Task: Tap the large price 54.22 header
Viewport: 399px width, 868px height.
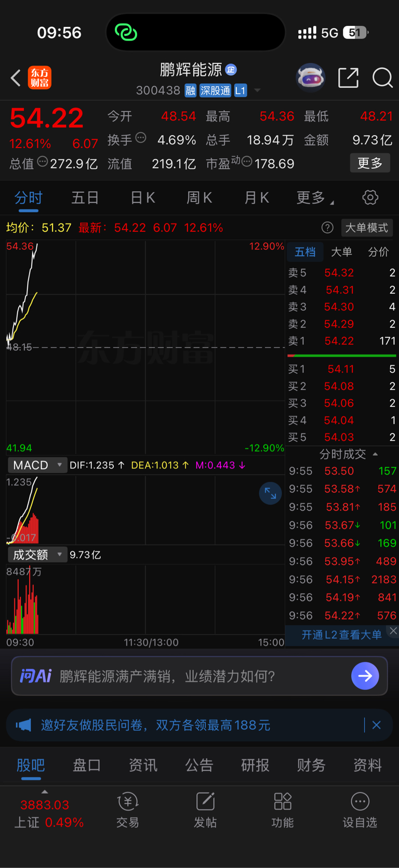Action: (47, 117)
